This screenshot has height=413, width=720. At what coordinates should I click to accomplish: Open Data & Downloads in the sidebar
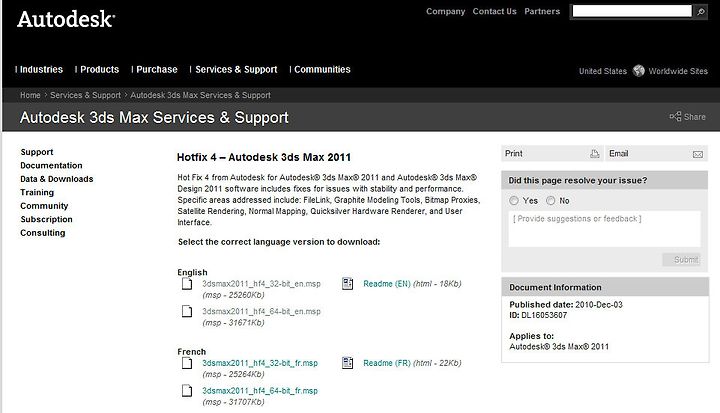coord(56,179)
